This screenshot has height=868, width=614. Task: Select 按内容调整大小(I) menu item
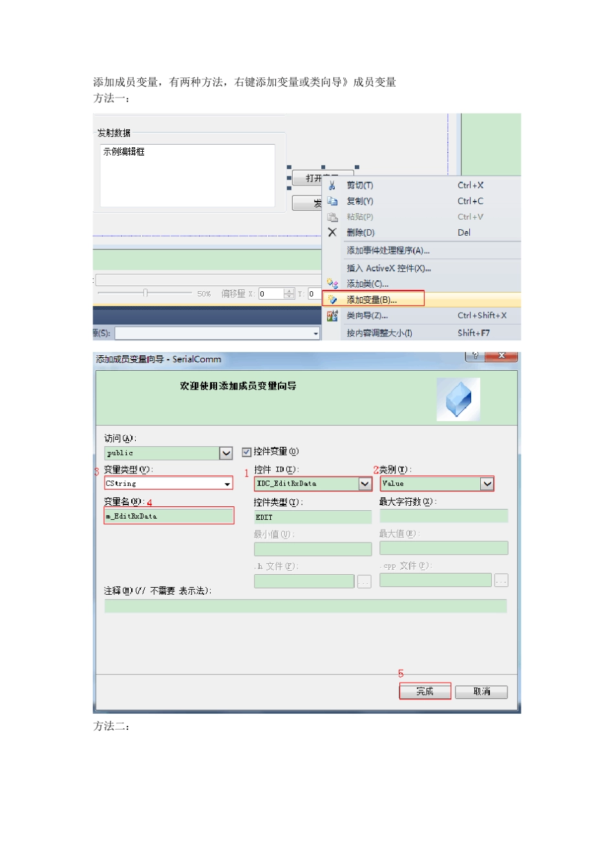click(x=379, y=333)
